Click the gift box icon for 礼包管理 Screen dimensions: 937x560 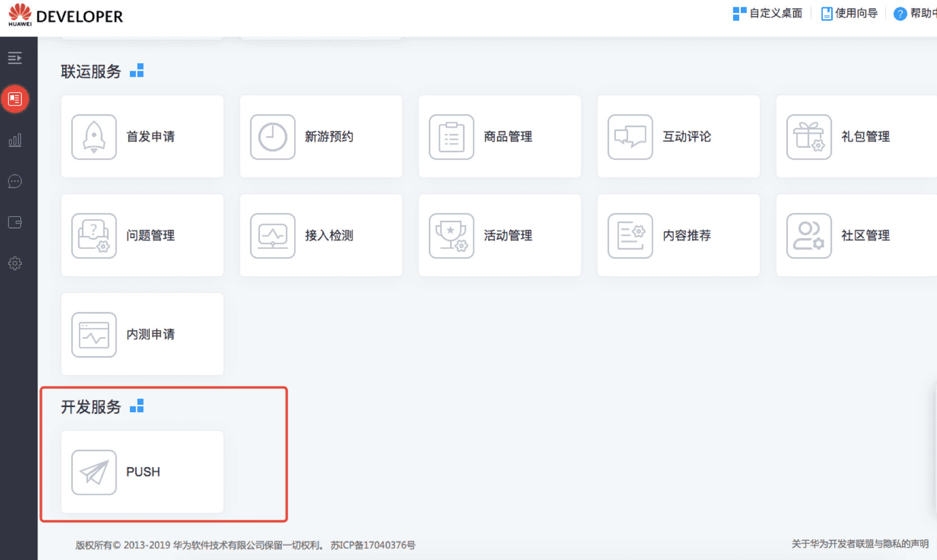point(809,137)
